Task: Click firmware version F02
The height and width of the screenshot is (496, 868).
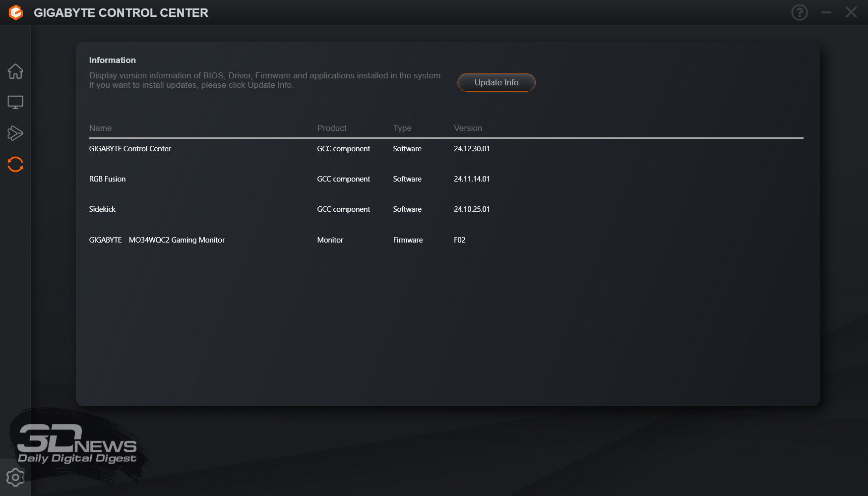Action: 460,240
